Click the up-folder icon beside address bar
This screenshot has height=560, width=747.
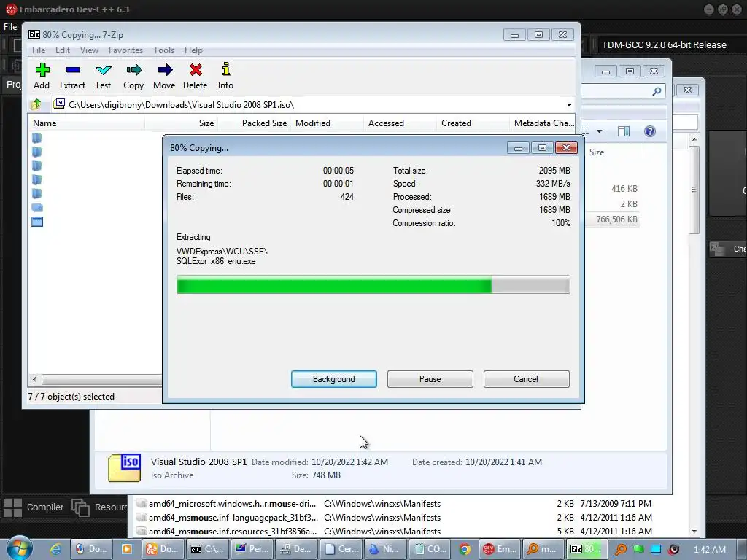(36, 104)
